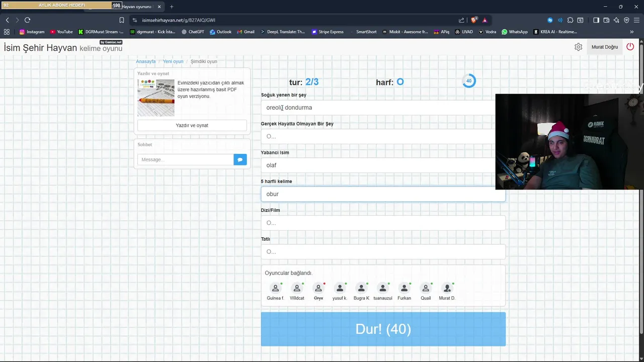Click the webcam overlay video
The height and width of the screenshot is (362, 644).
click(x=570, y=142)
